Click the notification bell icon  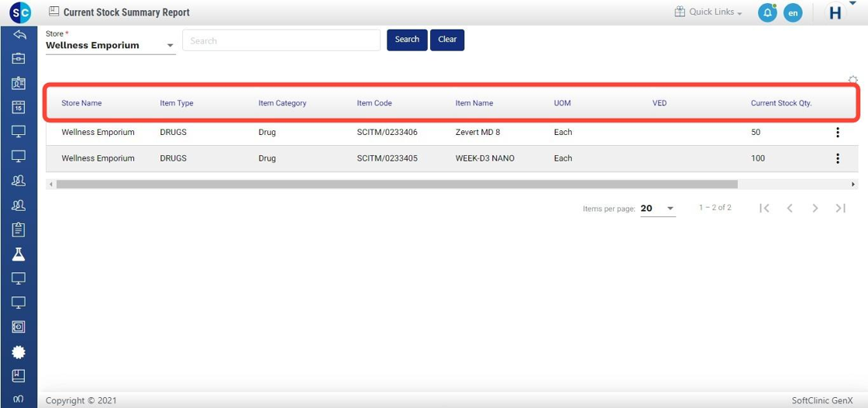click(x=766, y=13)
